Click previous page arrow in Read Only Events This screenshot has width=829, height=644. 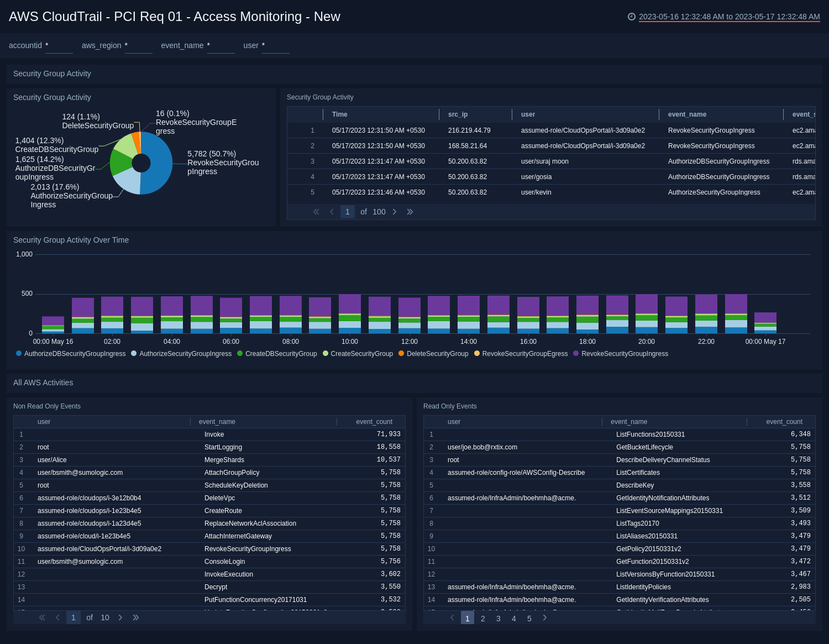[x=452, y=618]
